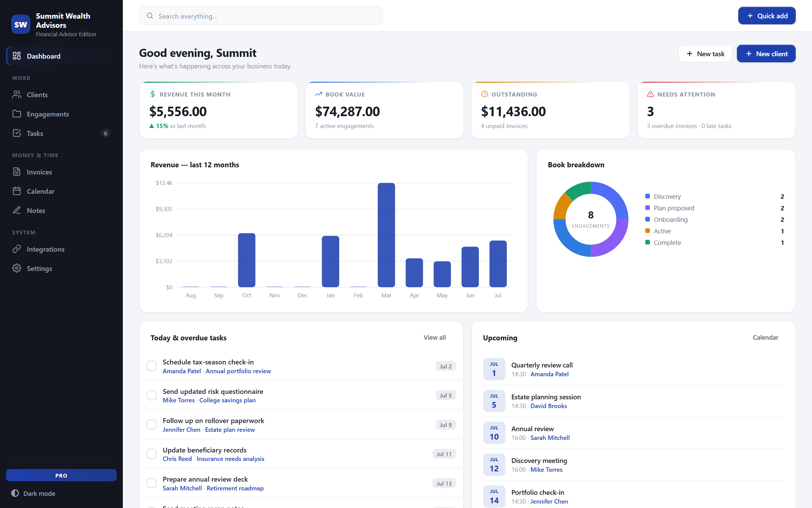The image size is (812, 508).
Task: Open Notes in sidebar
Action: [x=61, y=210]
